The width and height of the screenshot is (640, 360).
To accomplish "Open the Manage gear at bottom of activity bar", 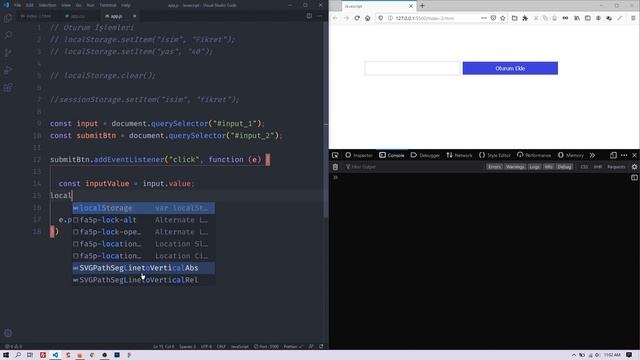I will coord(8,333).
